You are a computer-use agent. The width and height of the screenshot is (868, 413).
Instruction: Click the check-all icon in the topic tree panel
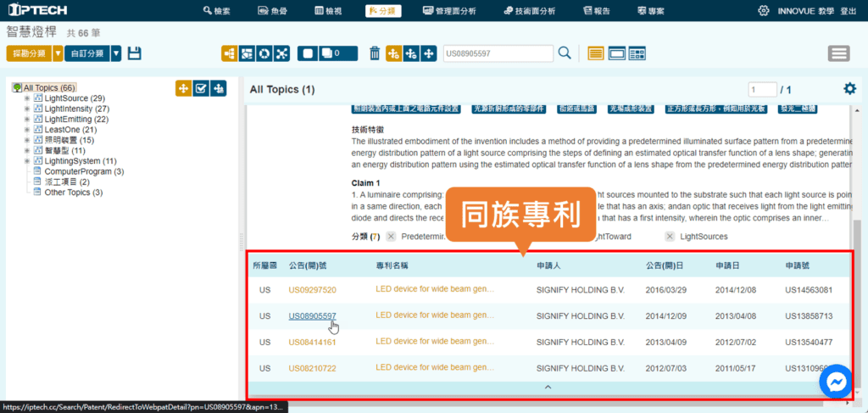(x=201, y=88)
